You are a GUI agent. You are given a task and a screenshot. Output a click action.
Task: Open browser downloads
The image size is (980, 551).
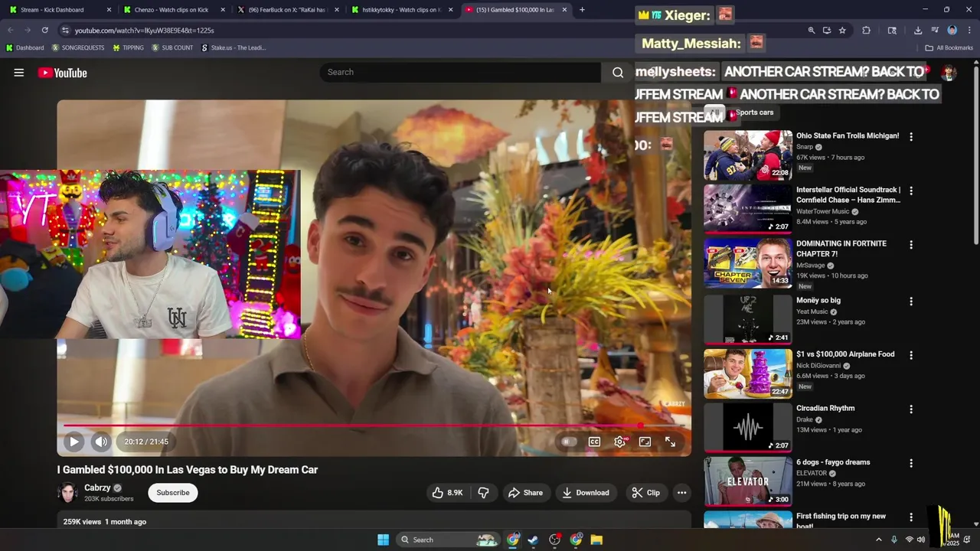917,30
